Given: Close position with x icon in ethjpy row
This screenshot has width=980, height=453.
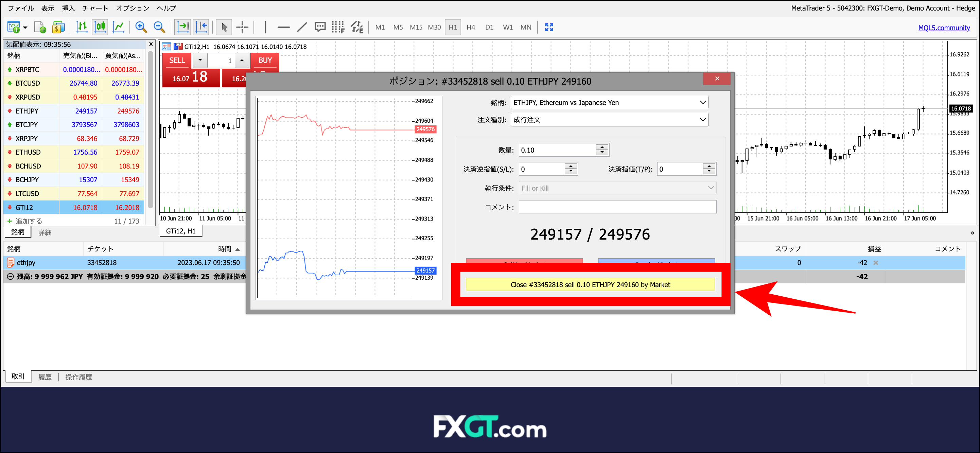Looking at the screenshot, I should [875, 263].
